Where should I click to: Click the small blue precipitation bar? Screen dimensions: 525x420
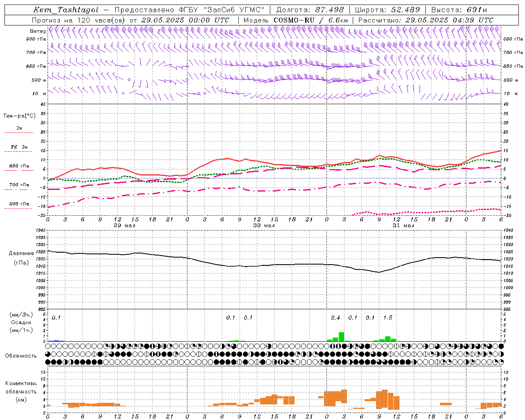[x=57, y=341]
